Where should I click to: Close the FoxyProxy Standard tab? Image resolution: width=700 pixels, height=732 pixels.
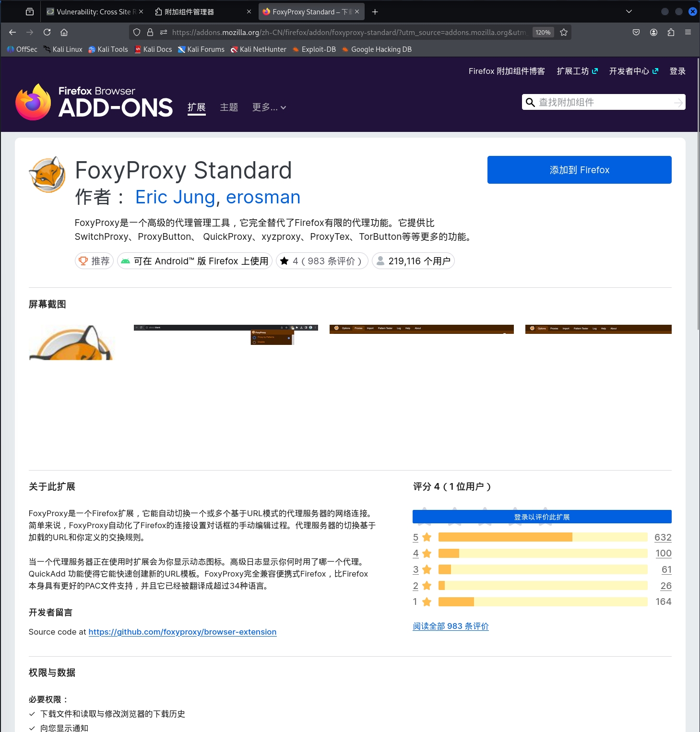(357, 12)
